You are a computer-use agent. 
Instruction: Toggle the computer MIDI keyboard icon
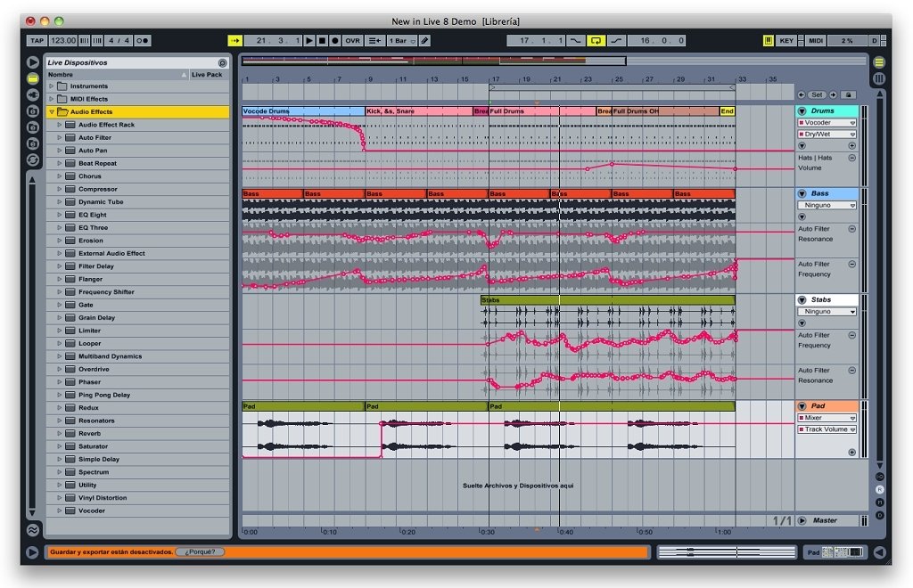pyautogui.click(x=768, y=41)
